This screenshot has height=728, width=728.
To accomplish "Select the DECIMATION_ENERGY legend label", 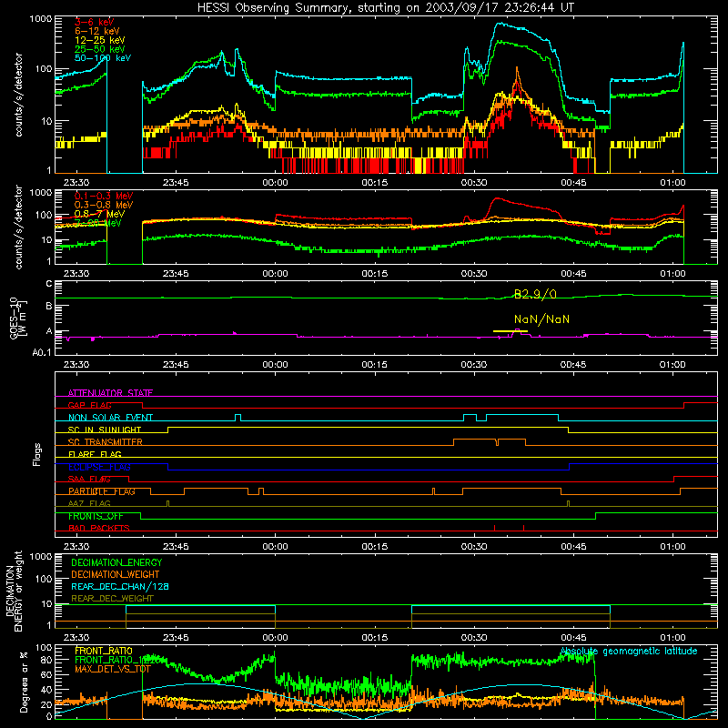I will pos(116,562).
